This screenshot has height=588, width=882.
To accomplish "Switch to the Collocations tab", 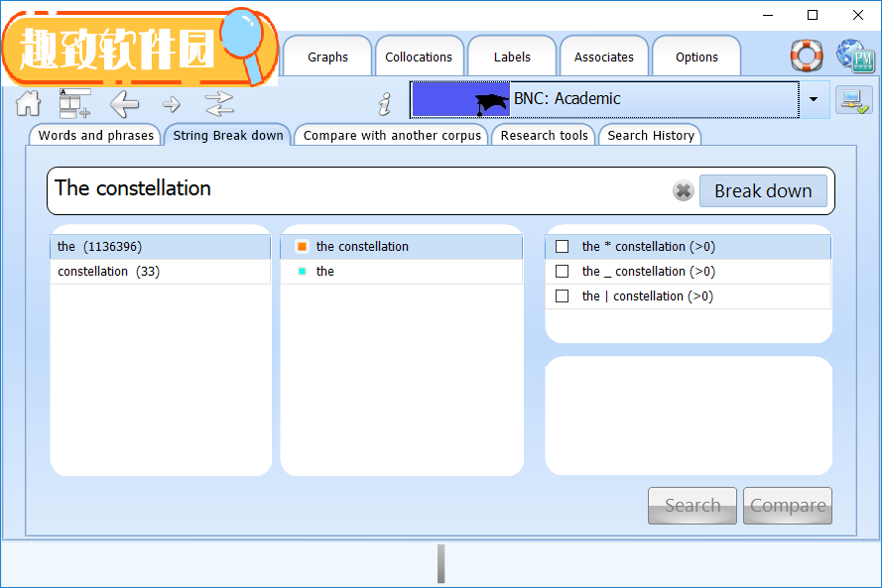I will (x=419, y=58).
